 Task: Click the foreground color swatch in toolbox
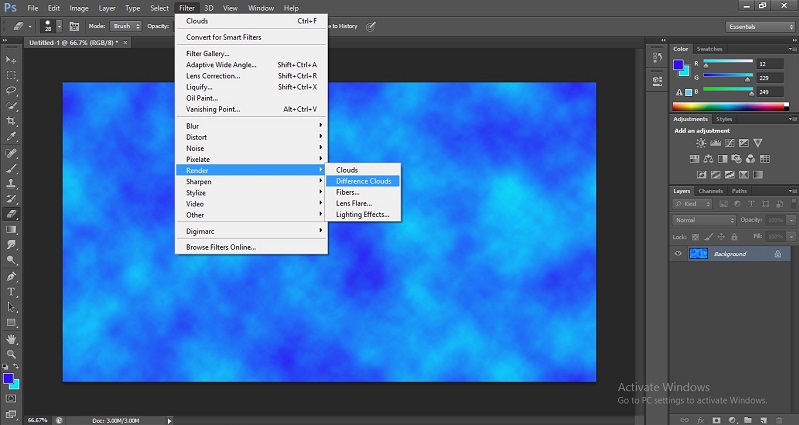(8, 379)
